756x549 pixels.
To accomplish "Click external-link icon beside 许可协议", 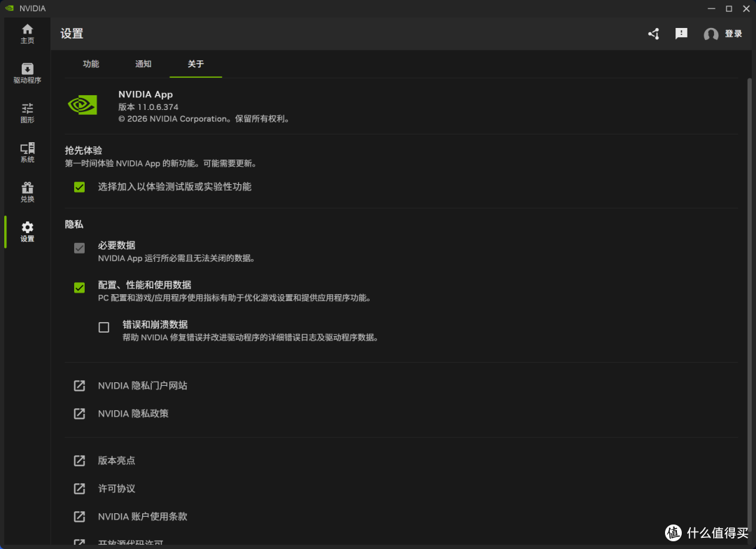I will pyautogui.click(x=79, y=488).
